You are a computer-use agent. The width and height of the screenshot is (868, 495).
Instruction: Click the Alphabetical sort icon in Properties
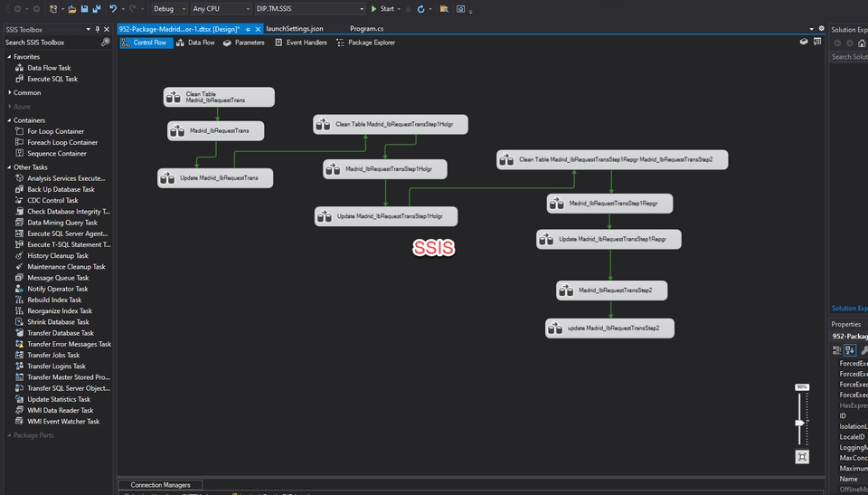850,350
